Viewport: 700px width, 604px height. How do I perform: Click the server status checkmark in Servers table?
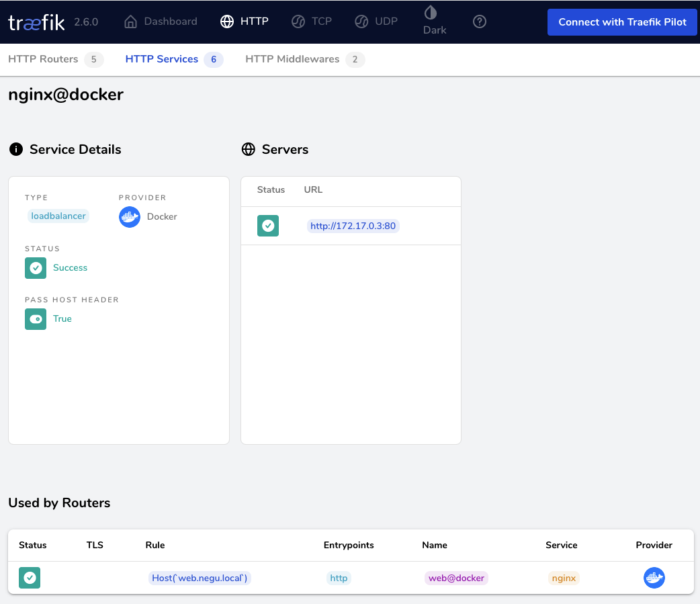267,225
